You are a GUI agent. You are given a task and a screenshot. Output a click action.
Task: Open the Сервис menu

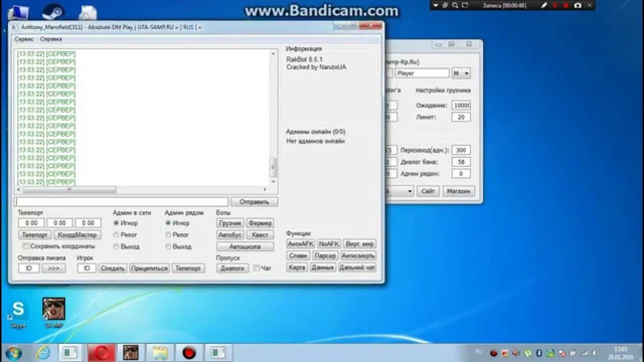click(24, 39)
